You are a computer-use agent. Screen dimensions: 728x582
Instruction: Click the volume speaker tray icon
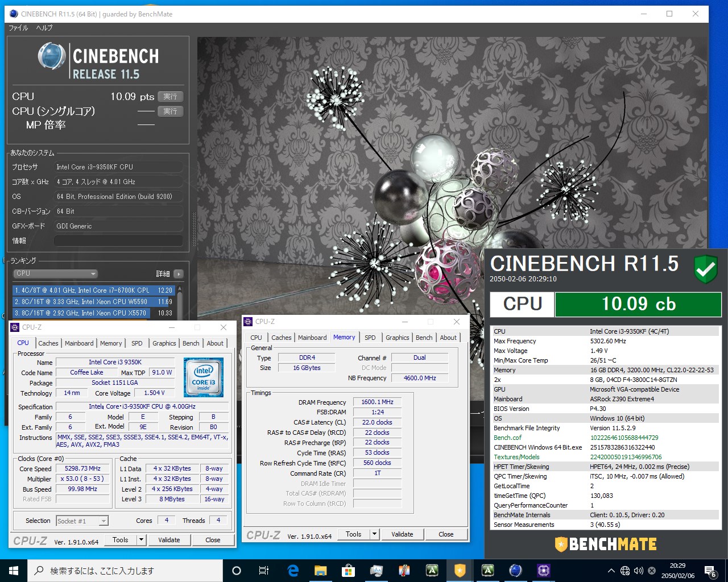638,571
